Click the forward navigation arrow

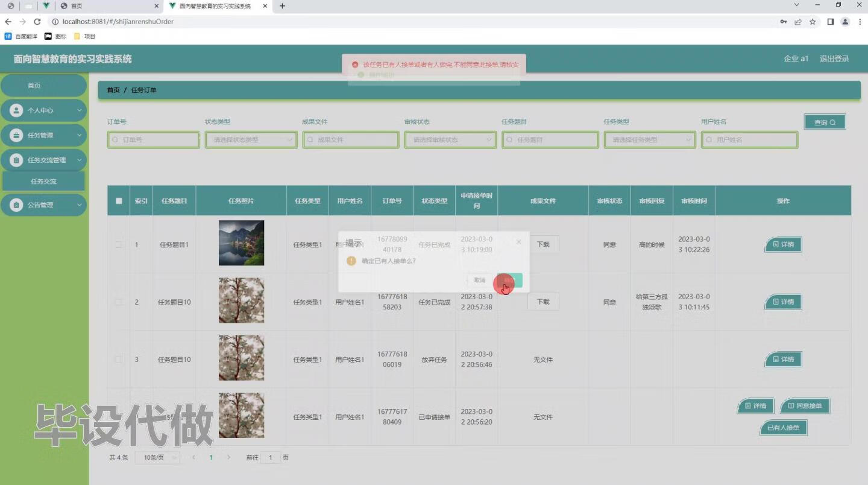(x=23, y=22)
